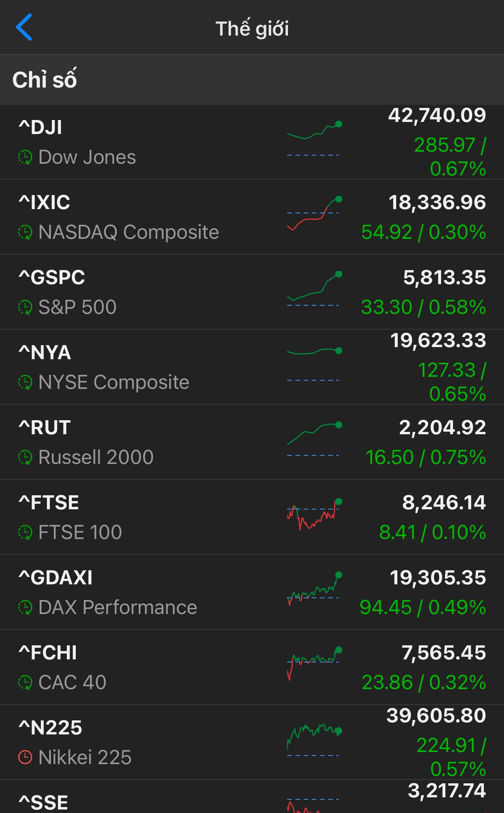Image resolution: width=504 pixels, height=813 pixels.
Task: Tap the blue back arrow
Action: click(24, 27)
